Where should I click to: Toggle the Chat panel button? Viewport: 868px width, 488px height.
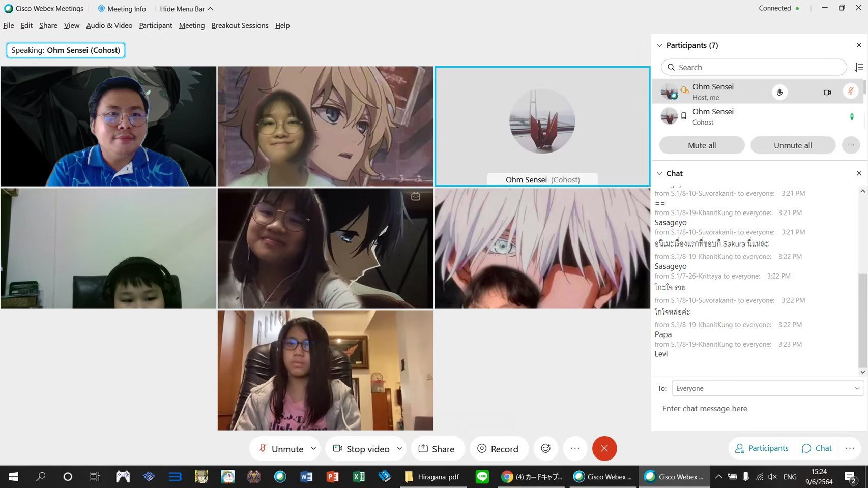(817, 448)
